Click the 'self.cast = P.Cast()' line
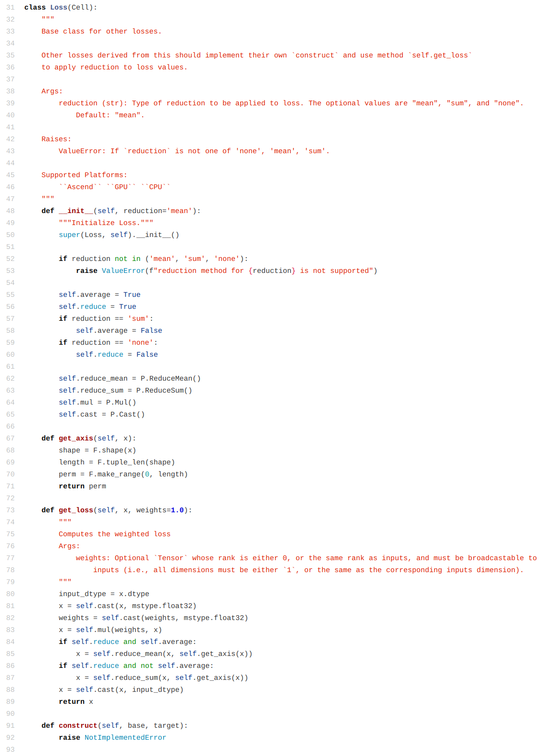The image size is (547, 756). point(101,415)
